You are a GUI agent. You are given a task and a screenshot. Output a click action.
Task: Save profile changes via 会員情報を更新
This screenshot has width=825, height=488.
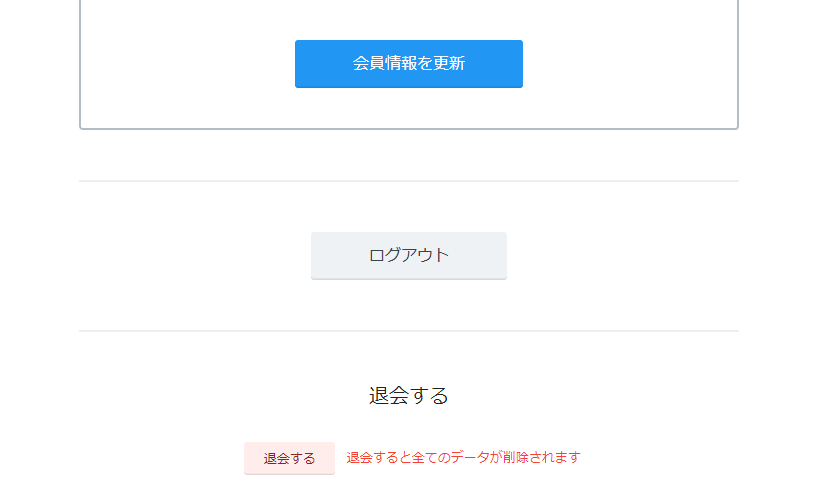coord(408,64)
